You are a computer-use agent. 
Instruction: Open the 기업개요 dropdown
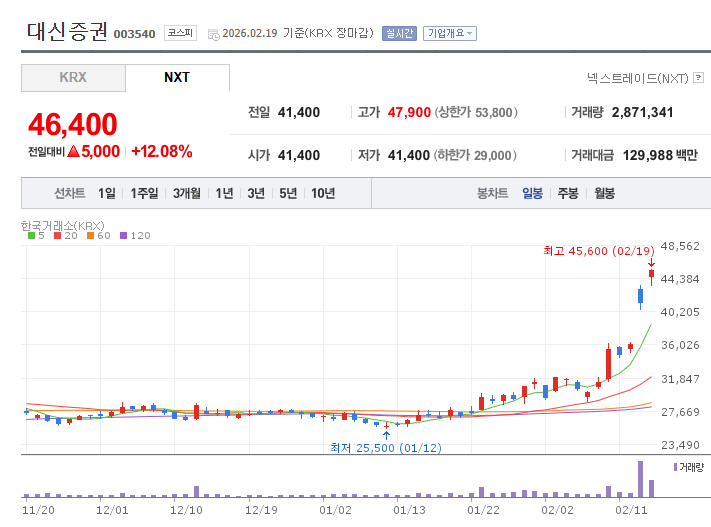[450, 33]
